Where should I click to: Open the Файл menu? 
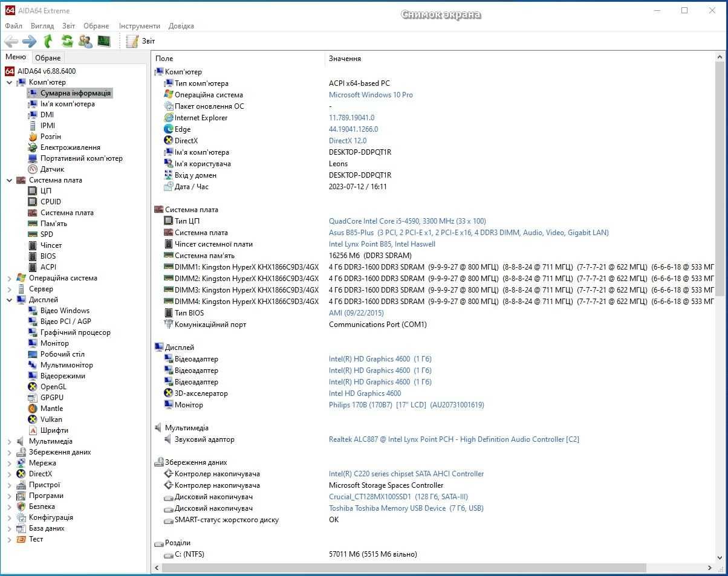click(x=13, y=26)
